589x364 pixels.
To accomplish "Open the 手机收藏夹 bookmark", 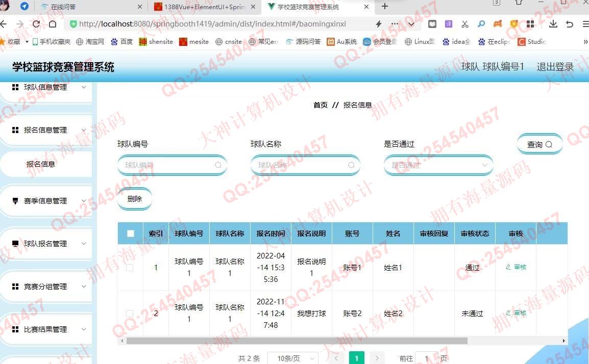I will [52, 42].
